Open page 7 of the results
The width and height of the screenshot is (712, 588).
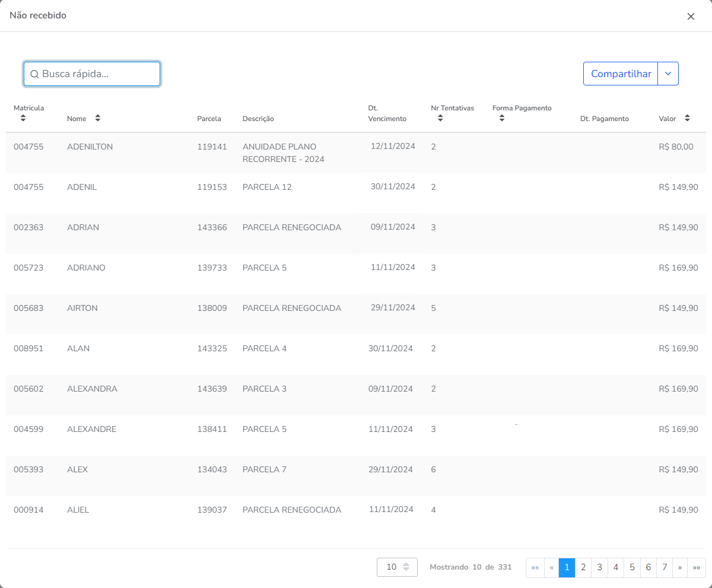(x=665, y=567)
